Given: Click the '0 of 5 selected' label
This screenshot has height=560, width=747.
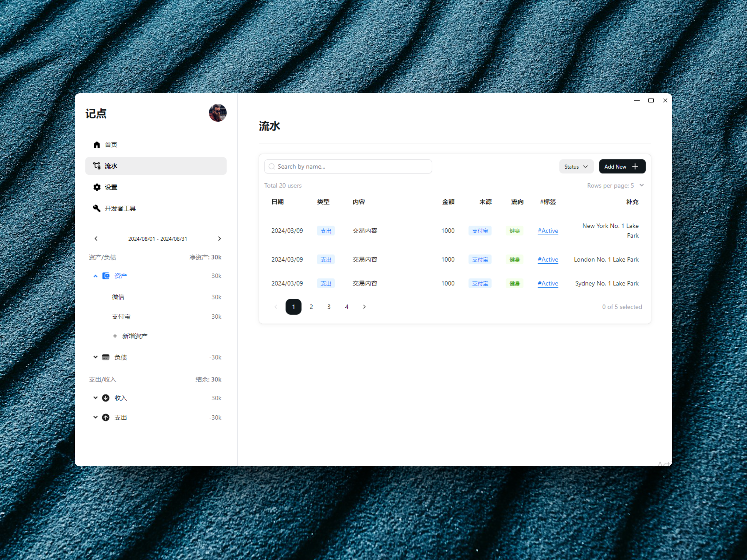Looking at the screenshot, I should coord(622,307).
